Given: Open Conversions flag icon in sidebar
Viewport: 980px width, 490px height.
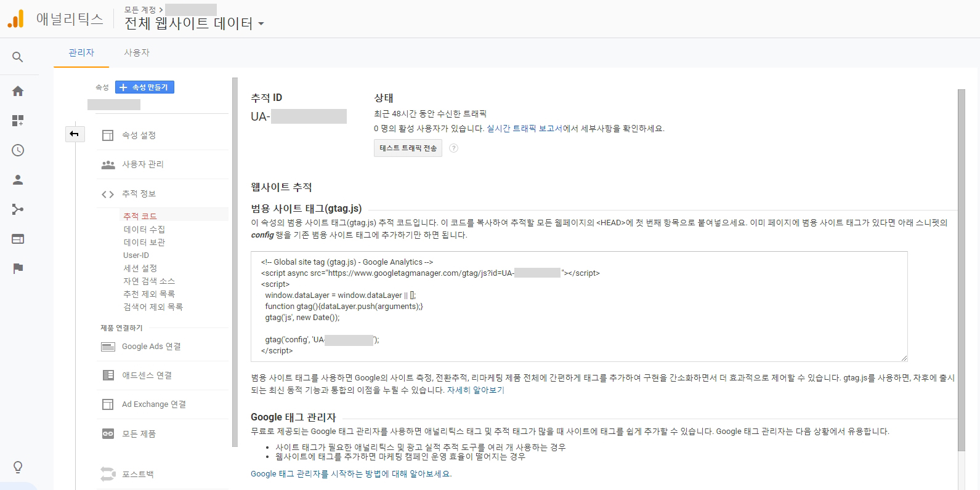Looking at the screenshot, I should pyautogui.click(x=18, y=268).
